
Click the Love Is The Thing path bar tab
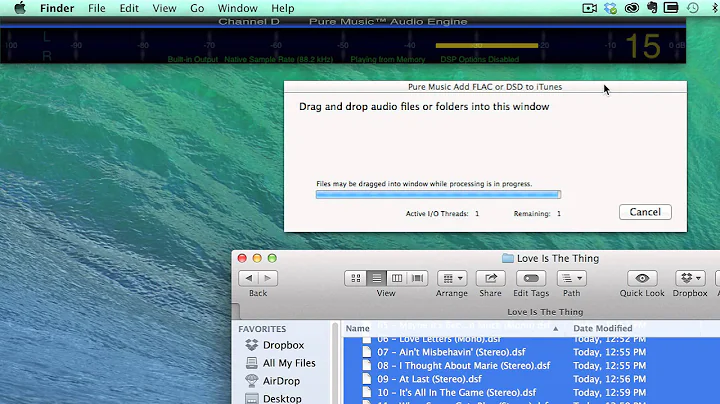click(545, 312)
